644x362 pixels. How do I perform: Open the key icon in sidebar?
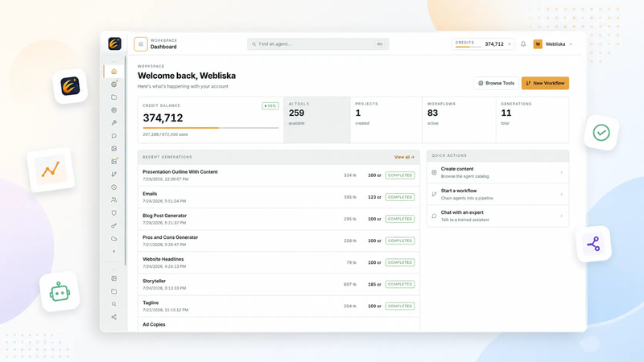click(x=114, y=226)
